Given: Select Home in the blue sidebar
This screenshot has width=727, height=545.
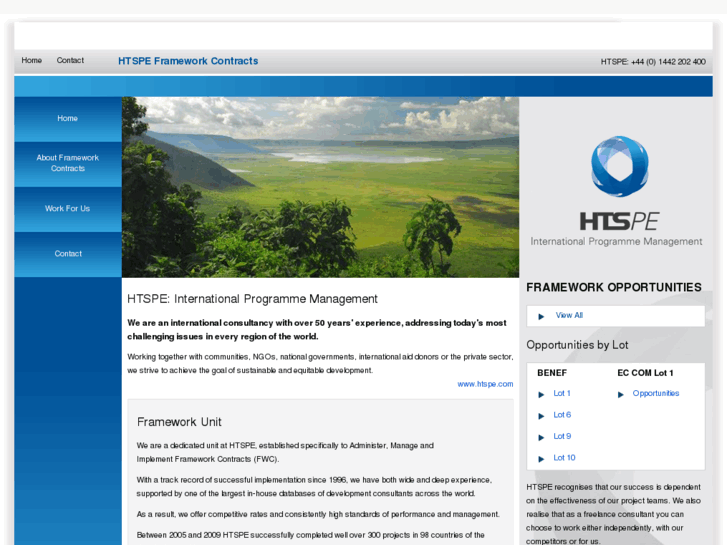Looking at the screenshot, I should point(68,119).
